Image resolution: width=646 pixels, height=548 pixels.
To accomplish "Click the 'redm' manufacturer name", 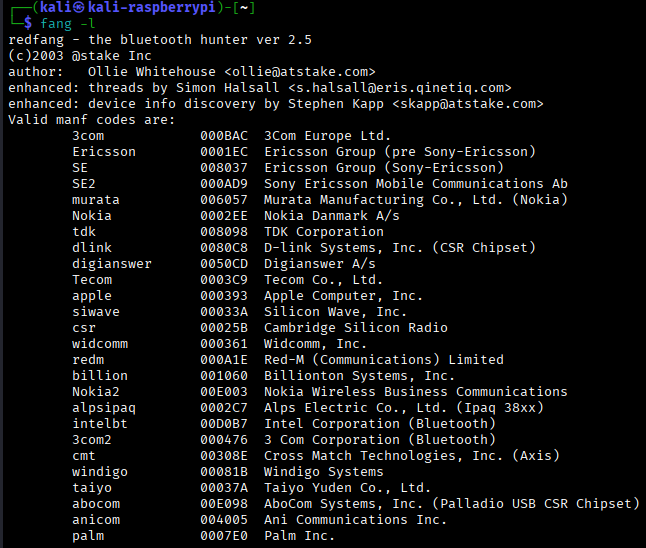I will [x=88, y=360].
